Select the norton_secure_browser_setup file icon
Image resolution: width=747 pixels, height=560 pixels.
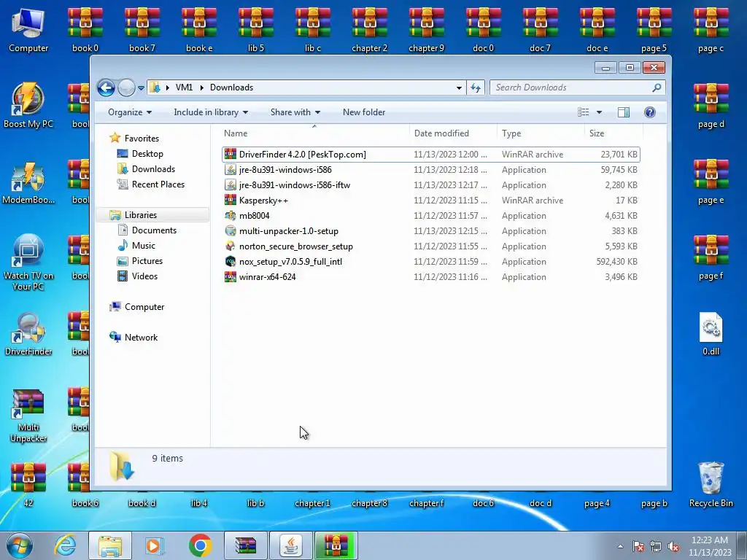231,246
